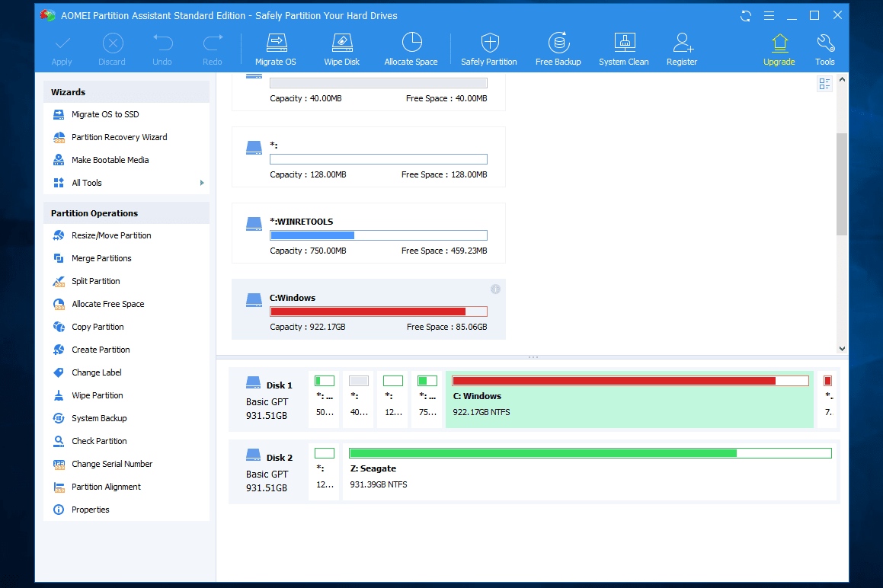Click the partition list scroll up arrow
The height and width of the screenshot is (588, 883).
click(842, 79)
